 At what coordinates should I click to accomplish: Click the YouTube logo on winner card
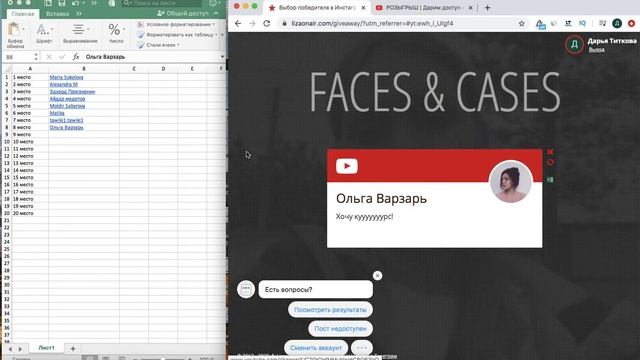(x=347, y=166)
